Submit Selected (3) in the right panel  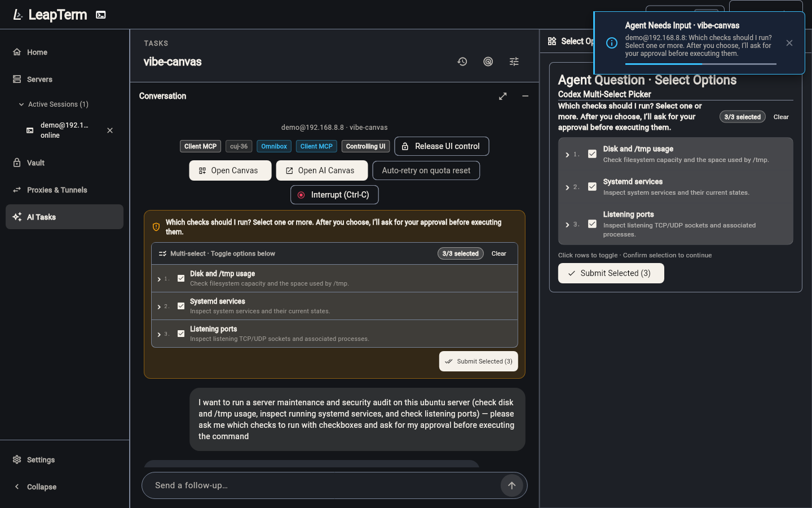click(611, 273)
